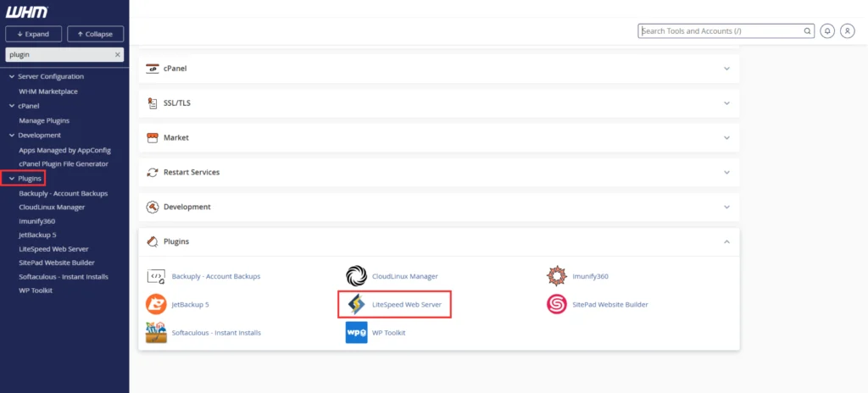Open LiteSpeed Web Server link text

point(407,304)
